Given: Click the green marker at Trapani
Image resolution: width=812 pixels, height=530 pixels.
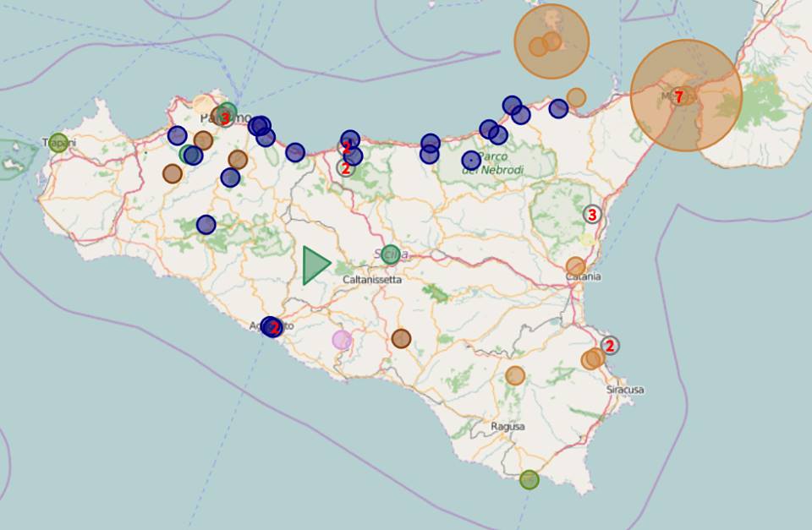Looking at the screenshot, I should (x=58, y=142).
